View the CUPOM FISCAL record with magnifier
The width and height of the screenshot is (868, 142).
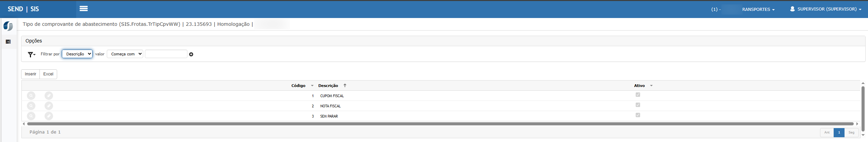coord(31,96)
